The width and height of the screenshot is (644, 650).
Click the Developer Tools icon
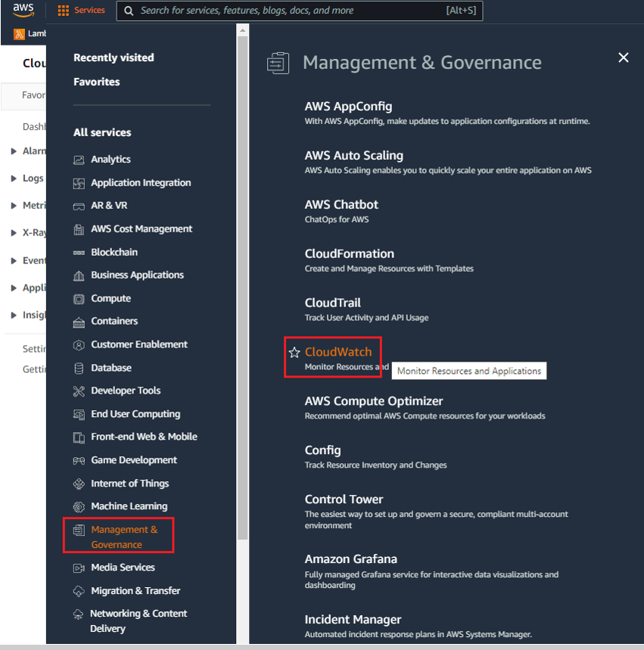pyautogui.click(x=79, y=391)
